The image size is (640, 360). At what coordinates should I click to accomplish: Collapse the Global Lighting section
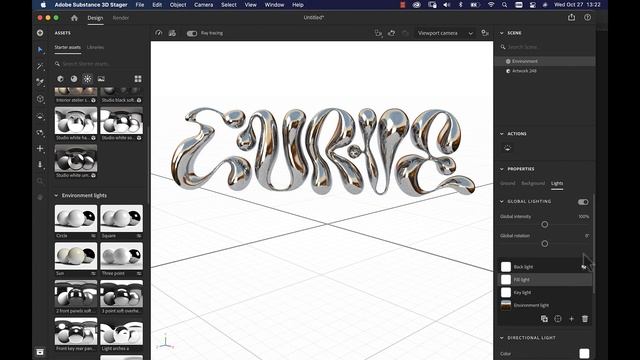tap(502, 201)
